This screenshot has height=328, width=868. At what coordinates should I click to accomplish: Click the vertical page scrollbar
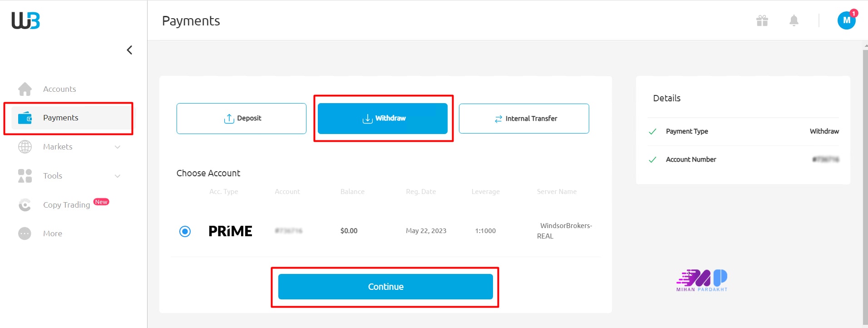click(x=865, y=182)
